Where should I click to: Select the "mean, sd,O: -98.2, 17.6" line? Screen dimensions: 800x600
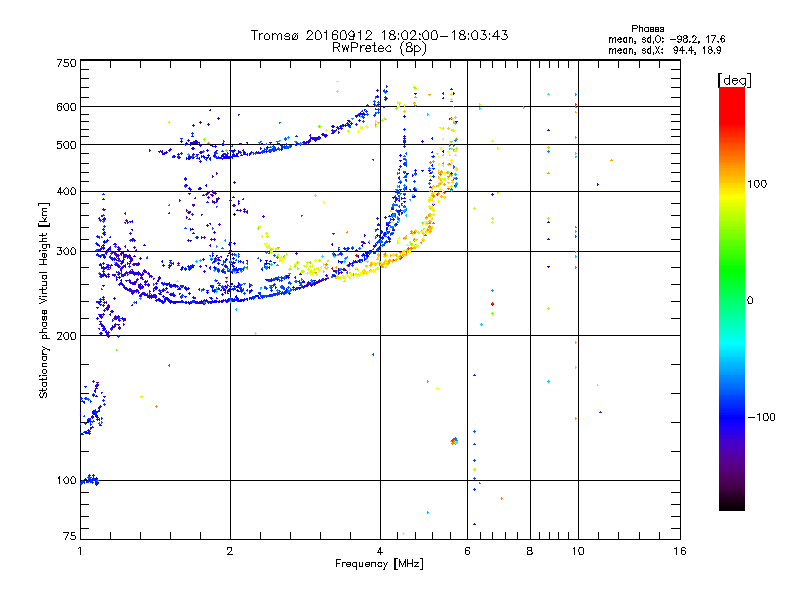(666, 39)
